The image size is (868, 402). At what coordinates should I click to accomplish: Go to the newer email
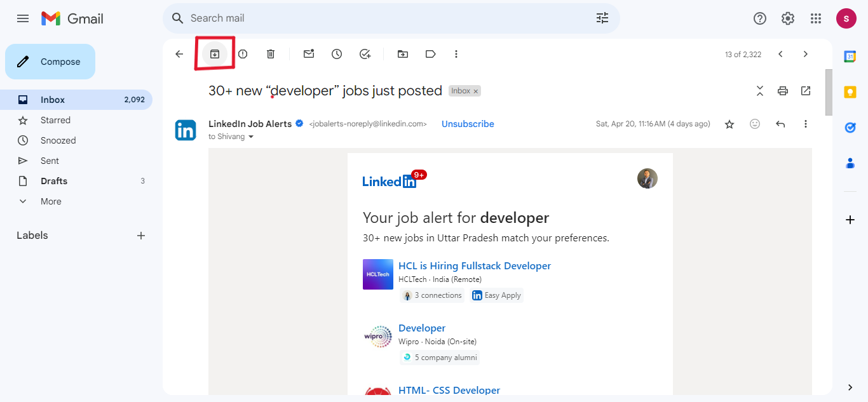coord(780,54)
